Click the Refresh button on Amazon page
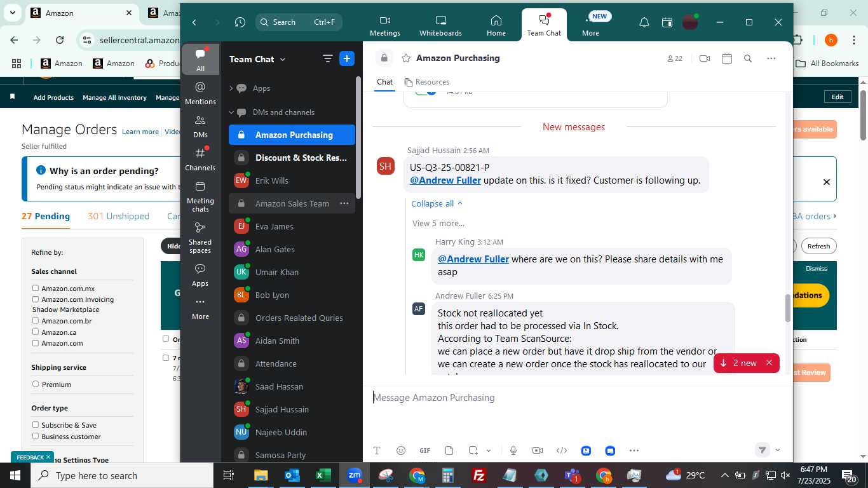This screenshot has width=868, height=488. [818, 246]
